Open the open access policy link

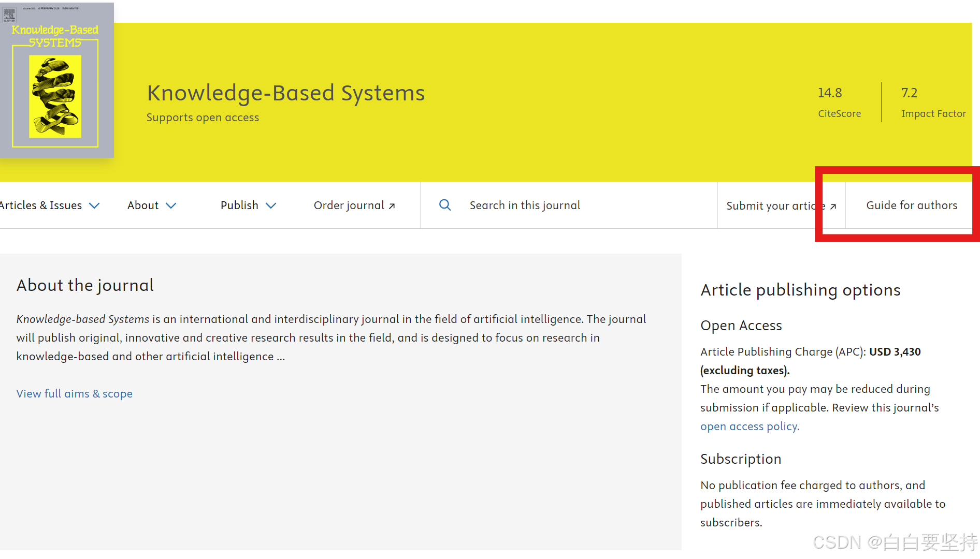click(750, 426)
